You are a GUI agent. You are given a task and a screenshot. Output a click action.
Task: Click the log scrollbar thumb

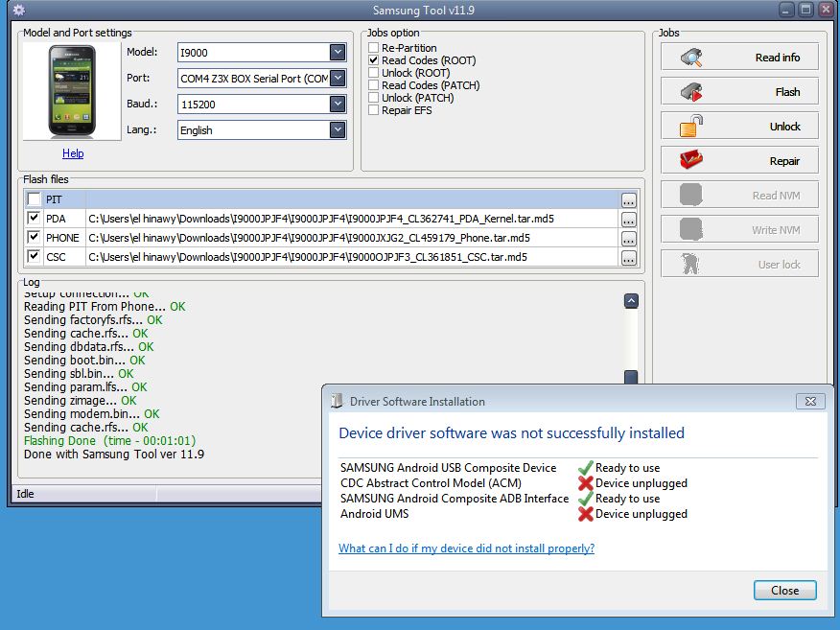pyautogui.click(x=631, y=377)
